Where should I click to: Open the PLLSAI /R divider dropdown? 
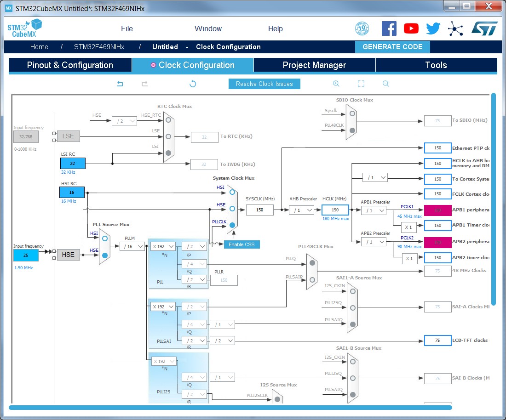[195, 341]
